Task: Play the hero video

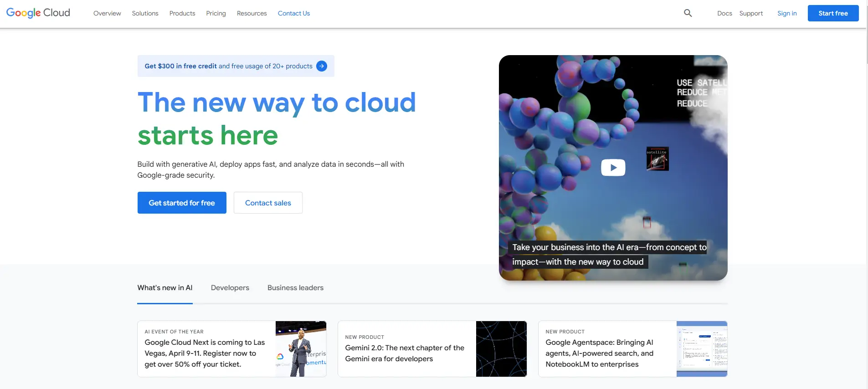Action: tap(613, 168)
